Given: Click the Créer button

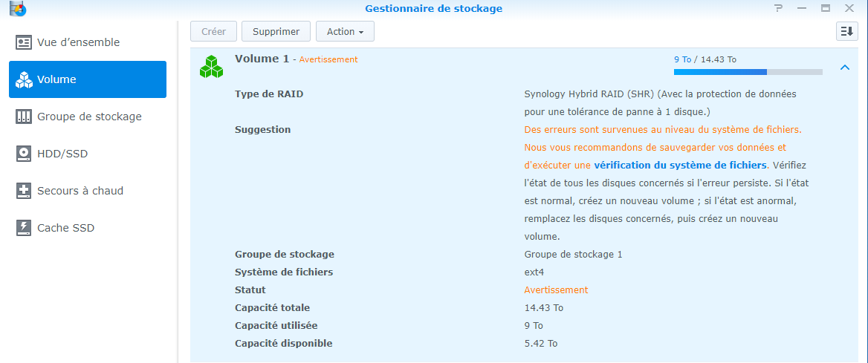Looking at the screenshot, I should pyautogui.click(x=213, y=31).
